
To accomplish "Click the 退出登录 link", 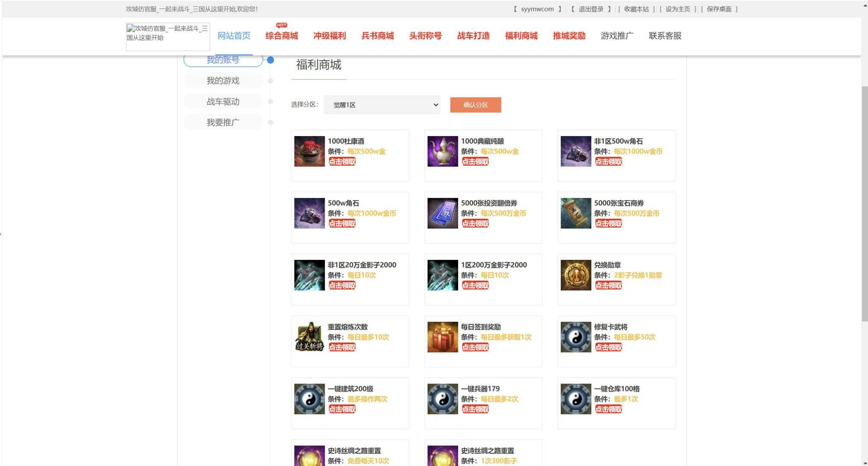I will (x=591, y=9).
